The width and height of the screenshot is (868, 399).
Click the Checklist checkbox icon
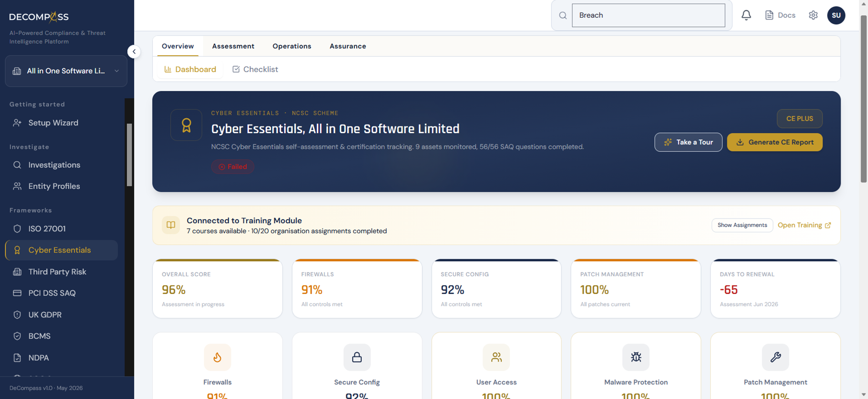(x=236, y=69)
